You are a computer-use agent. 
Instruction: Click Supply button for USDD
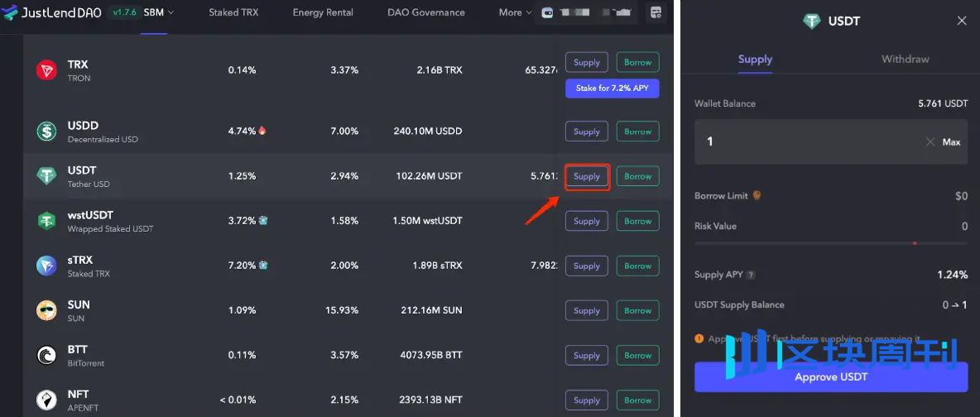(x=587, y=132)
